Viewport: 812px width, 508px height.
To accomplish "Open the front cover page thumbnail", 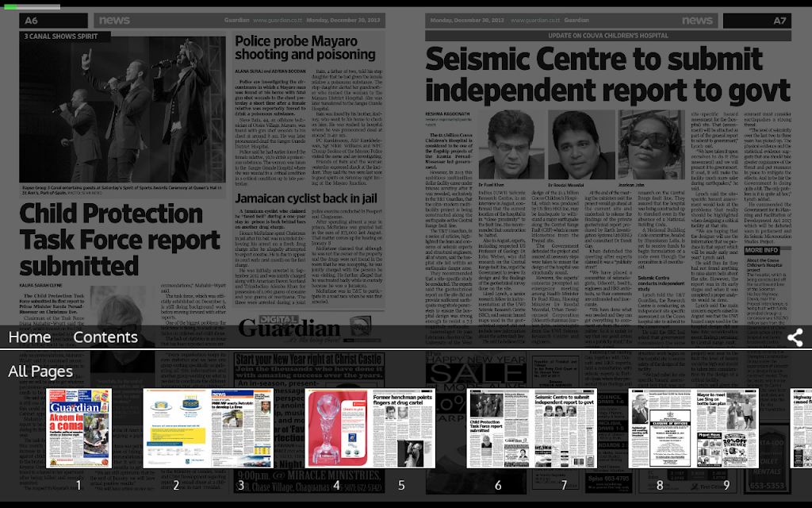I will 79,428.
